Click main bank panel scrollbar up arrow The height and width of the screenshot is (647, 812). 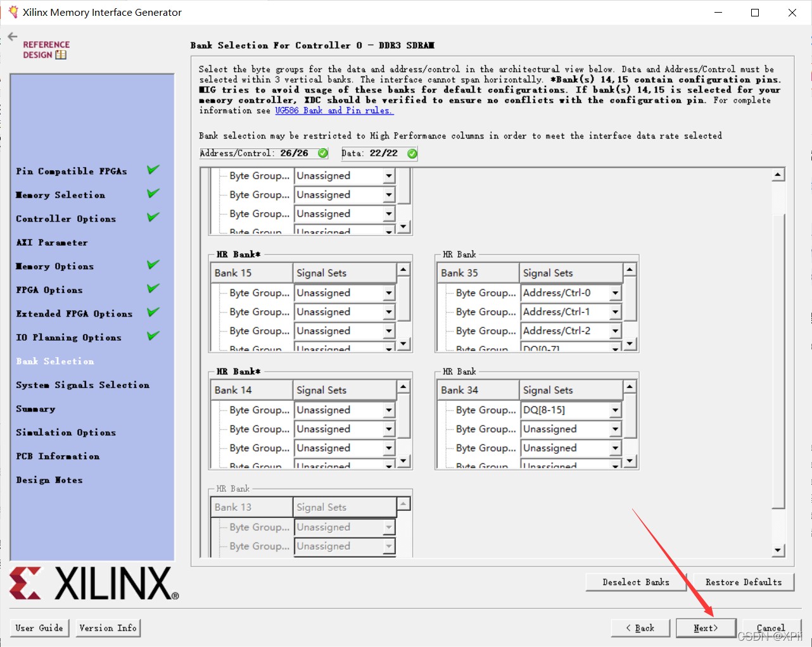(778, 175)
